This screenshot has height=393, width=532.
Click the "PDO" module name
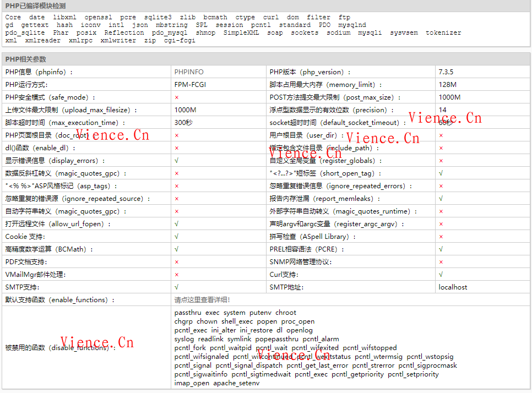coord(324,25)
